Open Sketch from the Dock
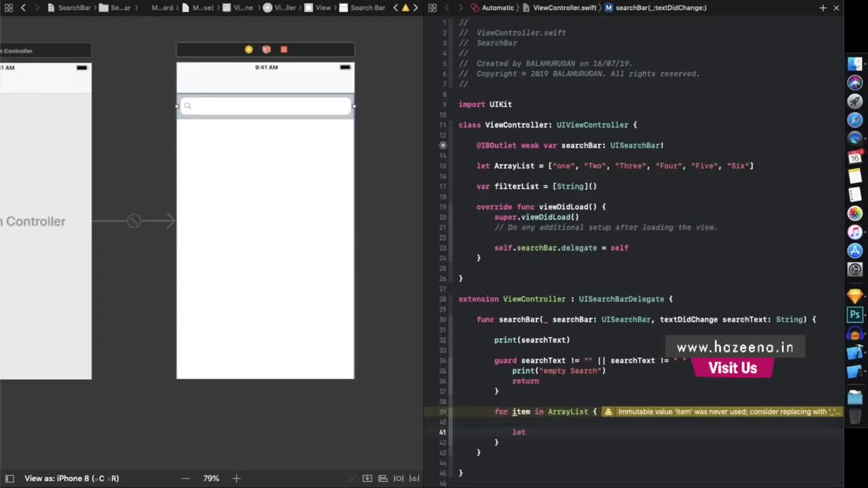Viewport: 868px width, 488px height. 855,296
